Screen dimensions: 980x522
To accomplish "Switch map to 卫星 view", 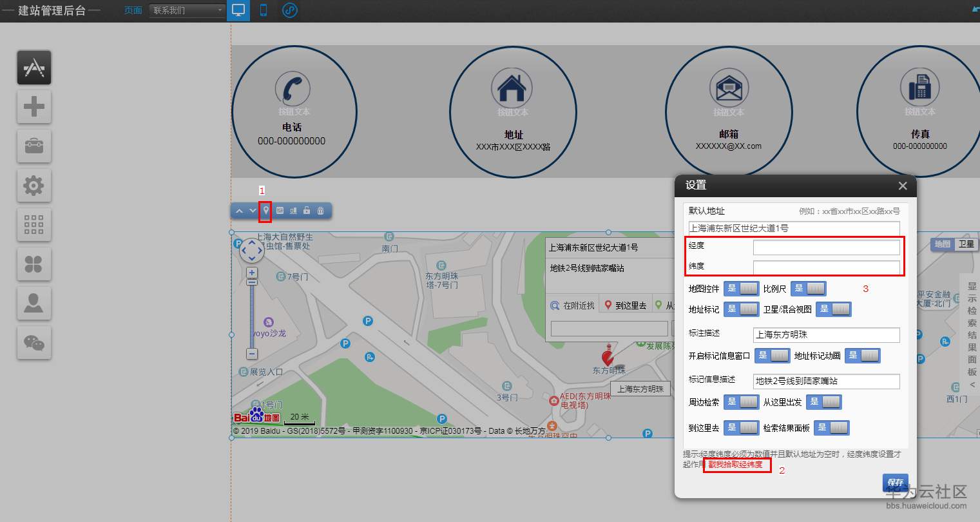I will [966, 244].
